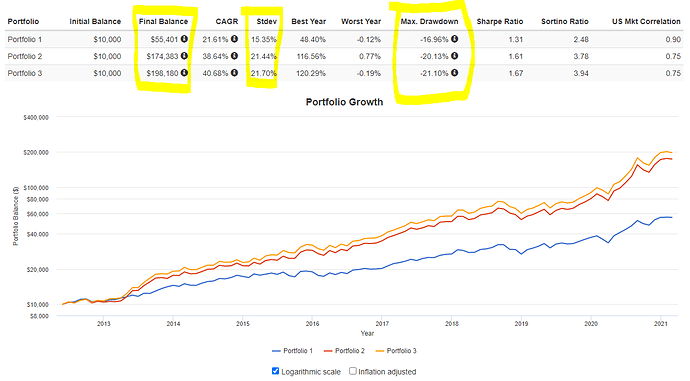Image resolution: width=690 pixels, height=381 pixels.
Task: Toggle the Logarithmic scale checkbox
Action: pyautogui.click(x=275, y=371)
